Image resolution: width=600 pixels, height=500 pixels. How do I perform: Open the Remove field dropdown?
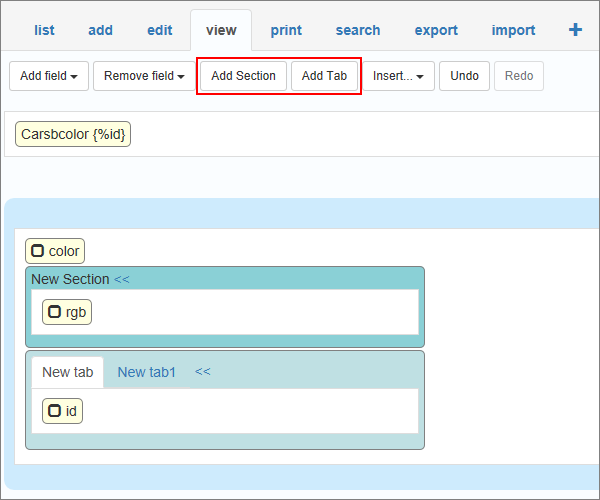pyautogui.click(x=145, y=76)
